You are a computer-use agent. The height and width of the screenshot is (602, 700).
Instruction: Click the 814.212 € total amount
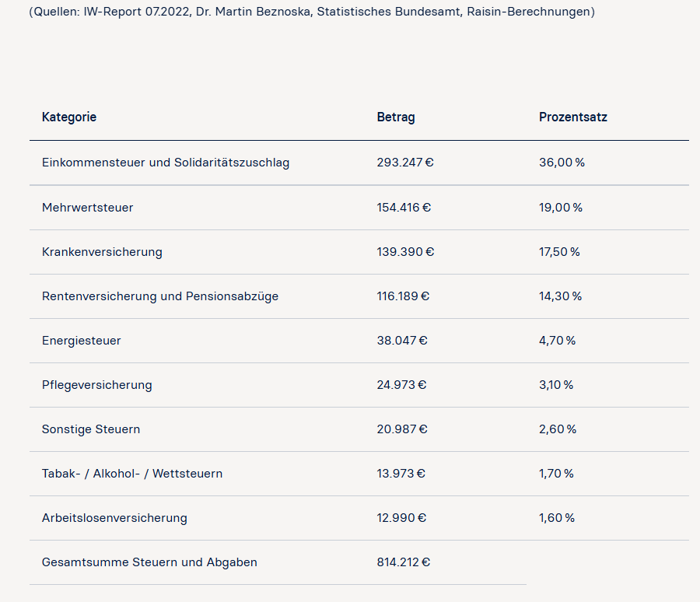coord(404,562)
